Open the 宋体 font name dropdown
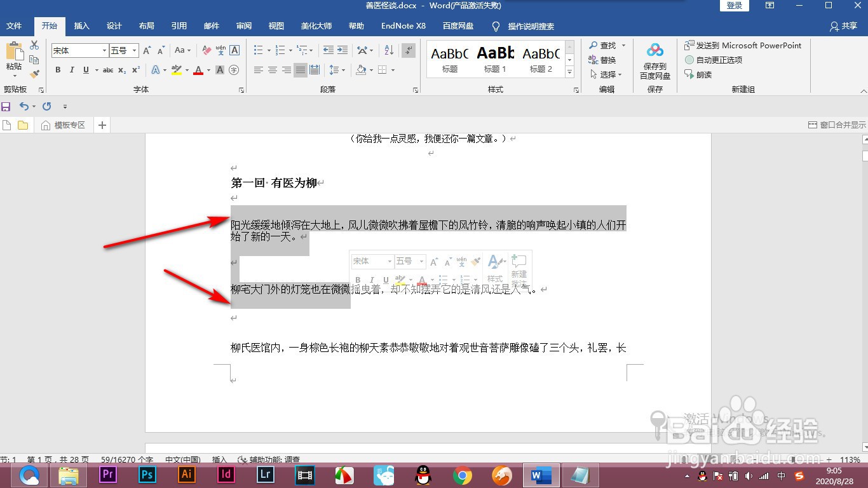Screen dimensions: 868x488 [x=104, y=50]
